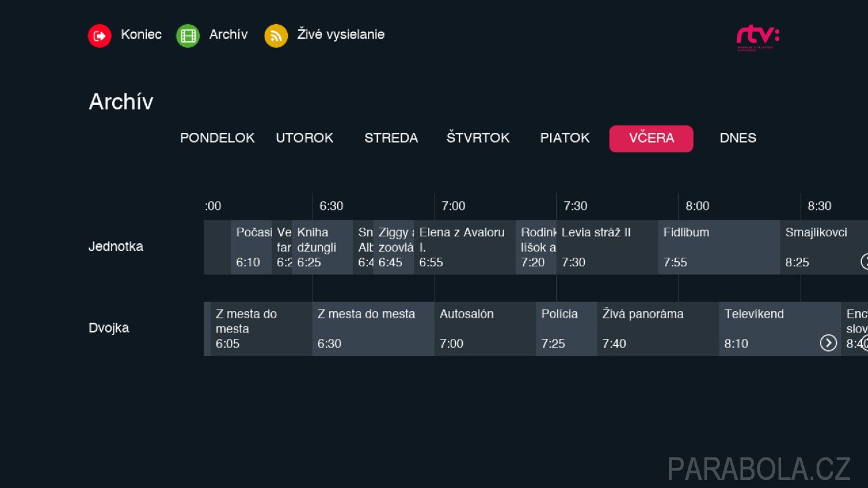Go to the DNES tab
This screenshot has width=868, height=488.
click(738, 138)
